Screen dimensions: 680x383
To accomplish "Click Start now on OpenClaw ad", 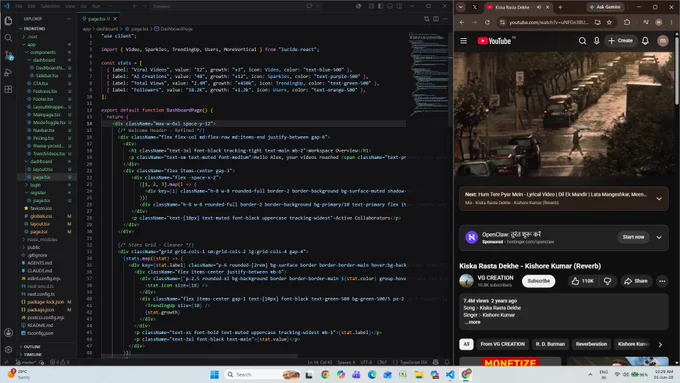I will tap(633, 237).
